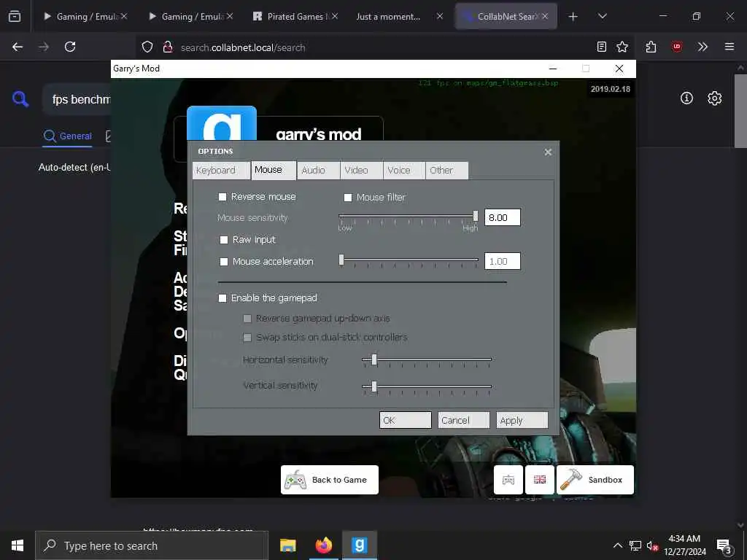Expand the list all tabs dropdown
Image resolution: width=747 pixels, height=560 pixels.
(x=602, y=16)
